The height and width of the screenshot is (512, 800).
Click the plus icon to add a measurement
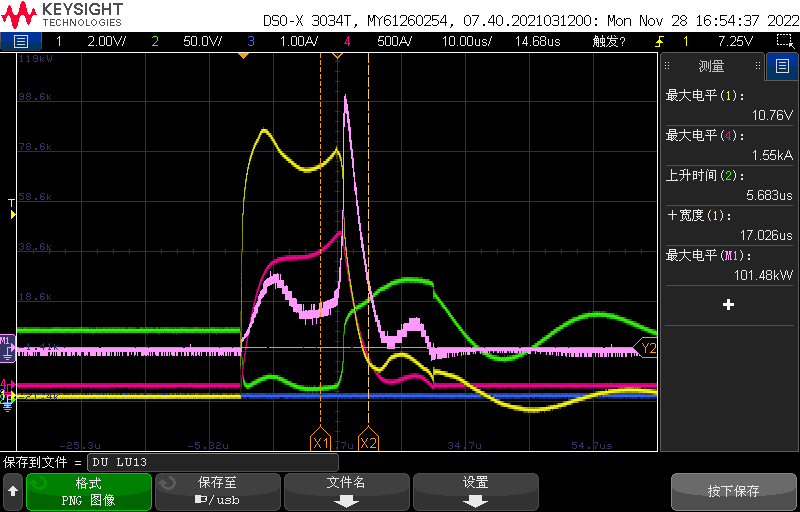pos(728,304)
